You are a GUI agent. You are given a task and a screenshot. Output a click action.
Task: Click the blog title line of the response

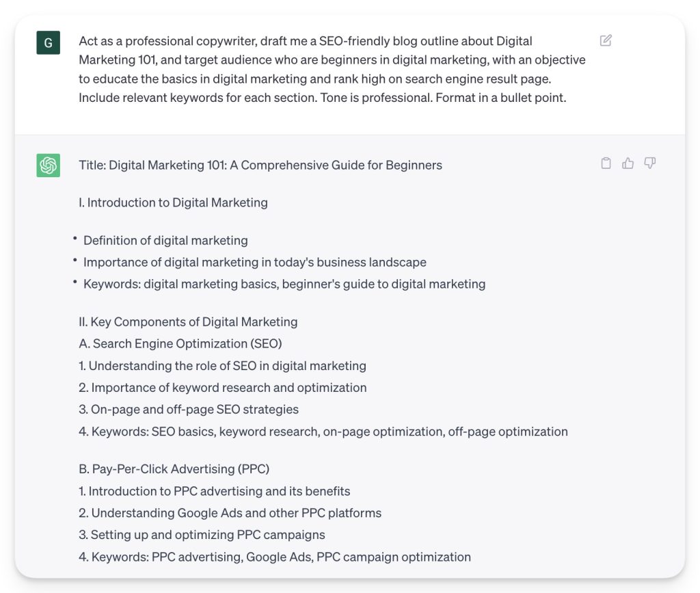pyautogui.click(x=260, y=165)
